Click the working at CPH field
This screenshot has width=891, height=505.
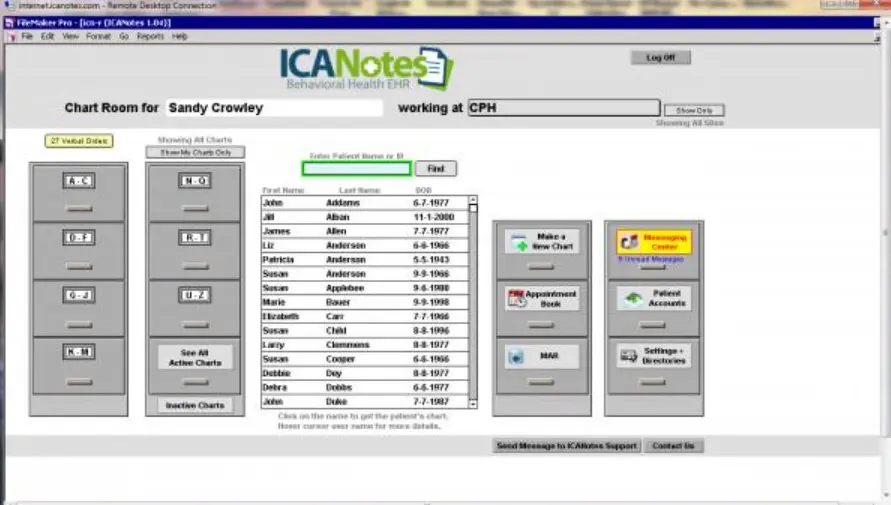click(564, 108)
